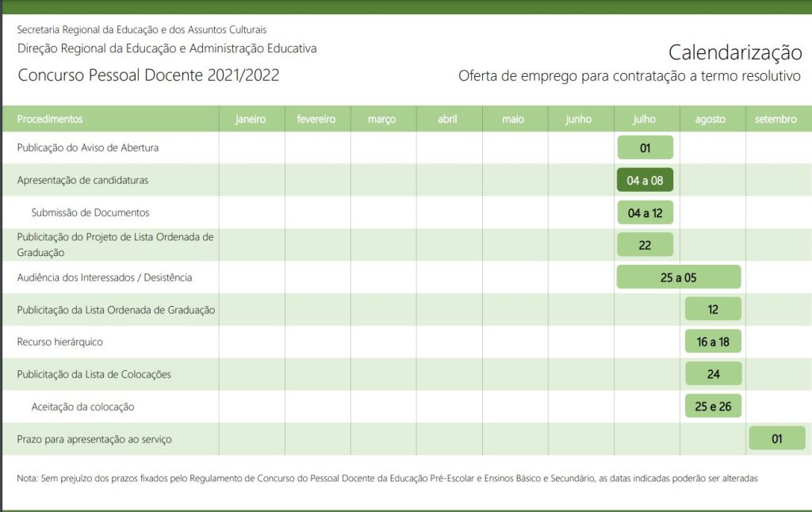
Task: Select the '01' badge under setembro
Action: click(777, 438)
